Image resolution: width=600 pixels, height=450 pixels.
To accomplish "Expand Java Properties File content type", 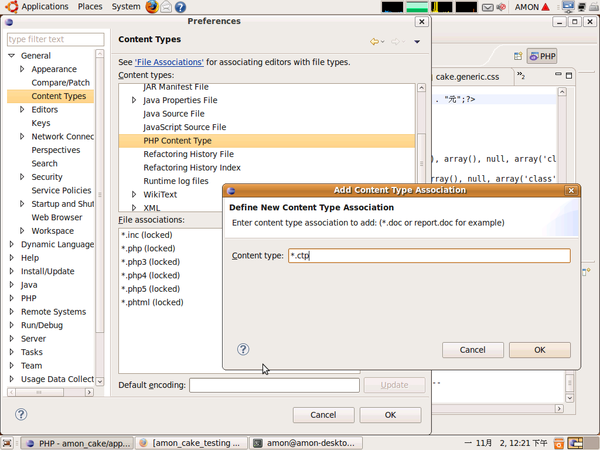I will [x=134, y=100].
